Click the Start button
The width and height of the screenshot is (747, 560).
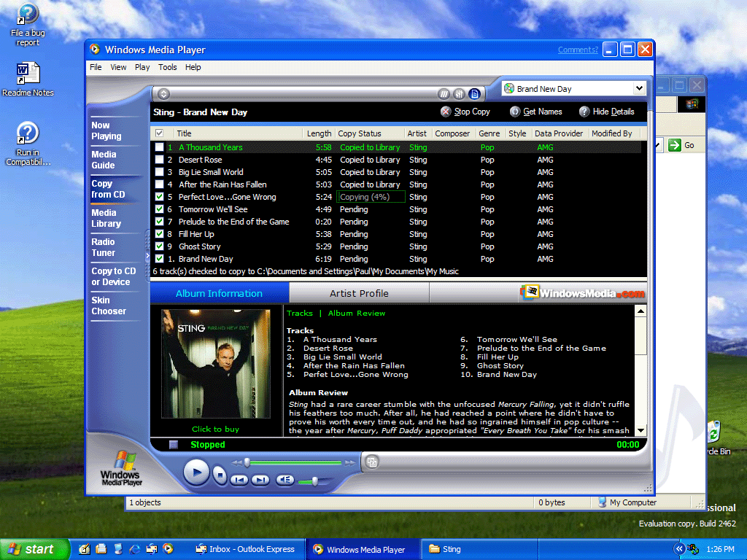[x=34, y=550]
